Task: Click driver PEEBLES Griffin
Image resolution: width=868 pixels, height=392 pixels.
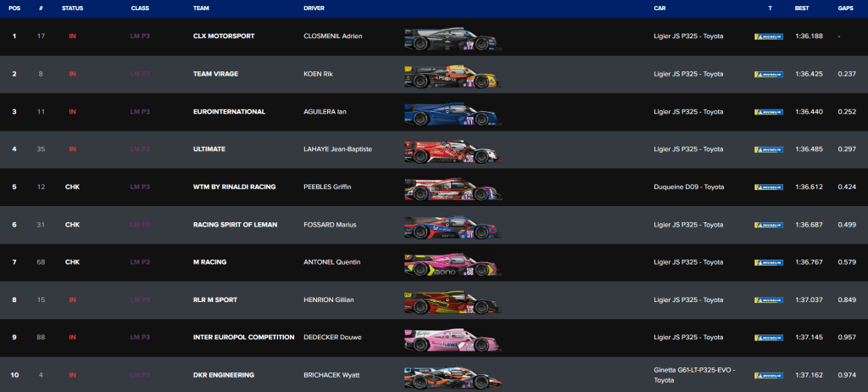Action: [327, 187]
